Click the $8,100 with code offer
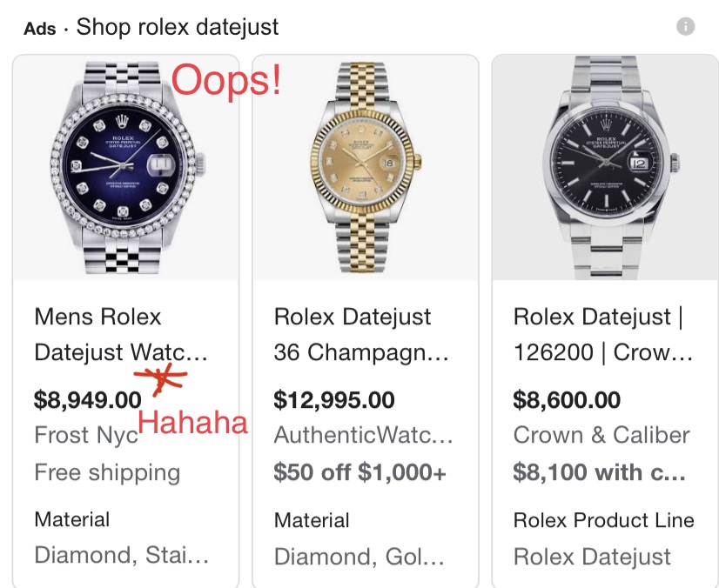Screen dimensions: 719x588 pyautogui.click(x=600, y=472)
